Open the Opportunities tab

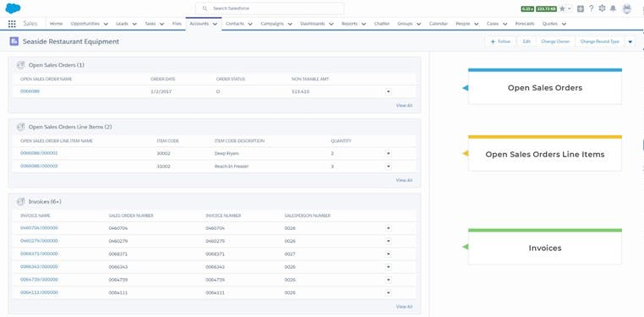tap(85, 24)
